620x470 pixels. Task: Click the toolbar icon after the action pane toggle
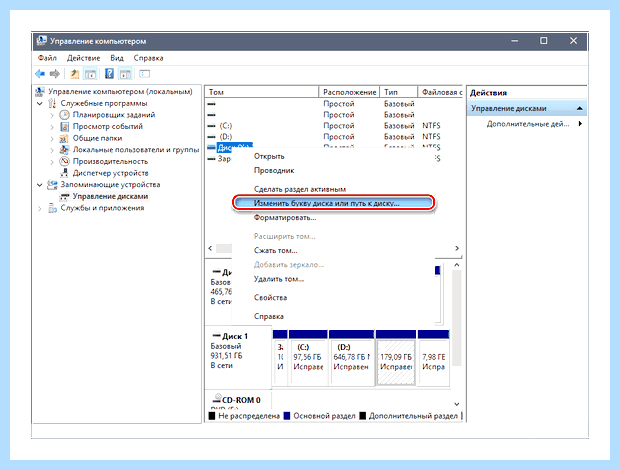click(x=145, y=74)
